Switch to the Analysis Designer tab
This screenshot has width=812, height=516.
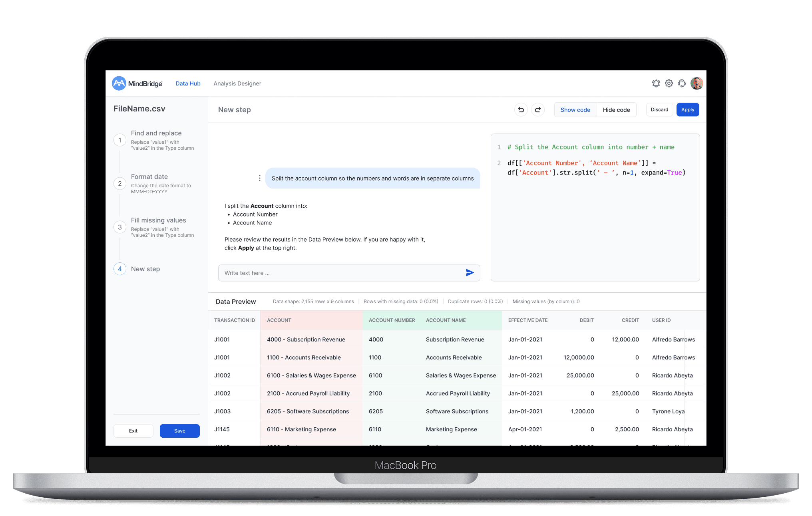(x=237, y=83)
